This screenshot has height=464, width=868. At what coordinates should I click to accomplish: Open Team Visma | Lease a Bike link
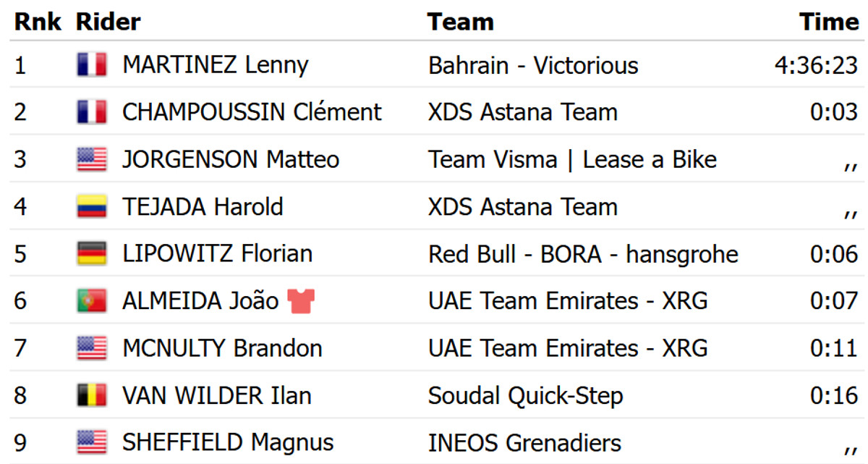pos(572,159)
